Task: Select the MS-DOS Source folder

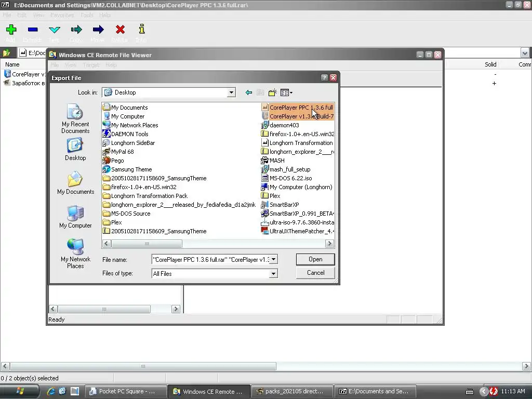Action: 126,214
